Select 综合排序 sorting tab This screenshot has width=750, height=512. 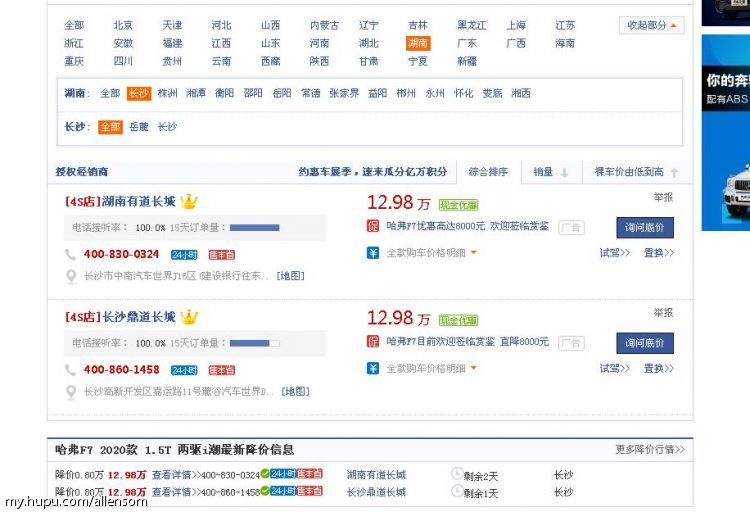click(x=488, y=172)
